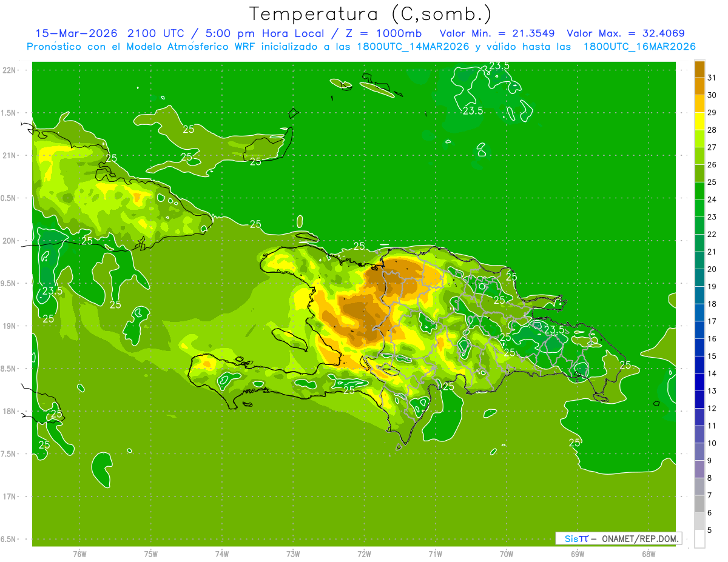Click the legend scale value "17"
Image resolution: width=728 pixels, height=562 pixels.
[x=712, y=321]
